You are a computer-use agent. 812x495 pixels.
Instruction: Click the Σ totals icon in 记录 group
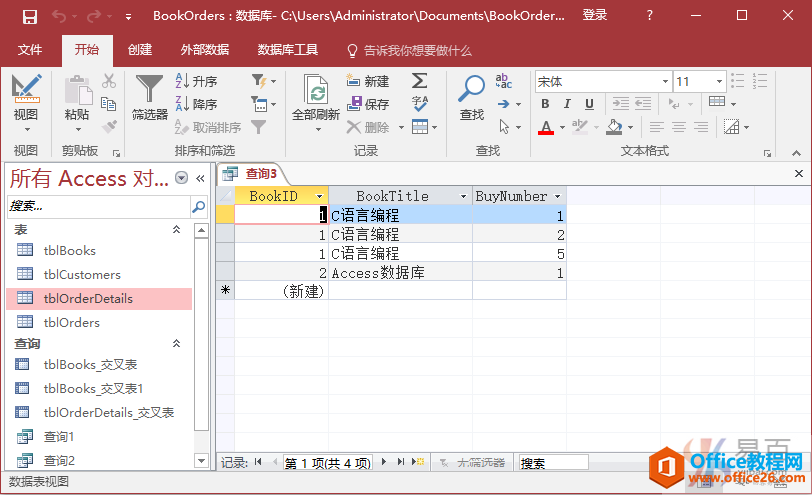click(x=420, y=81)
